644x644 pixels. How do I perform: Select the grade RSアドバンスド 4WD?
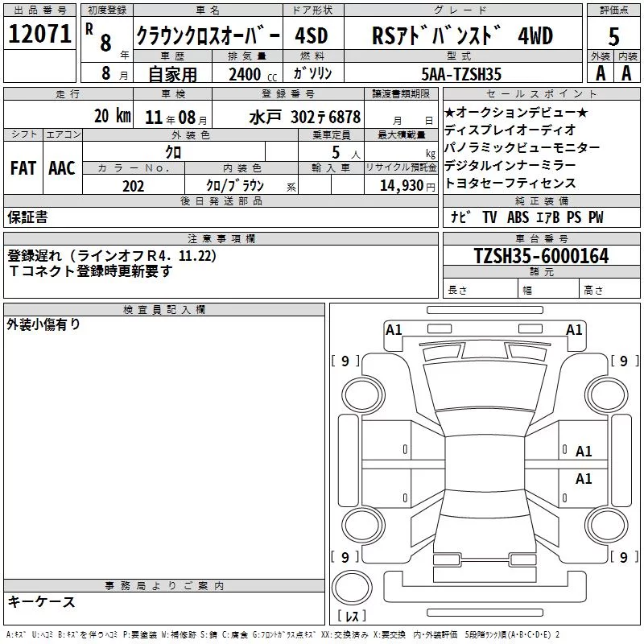pos(462,36)
